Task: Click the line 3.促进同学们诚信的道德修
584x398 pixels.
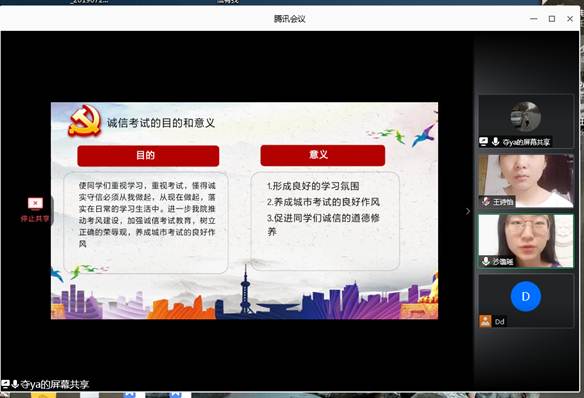Action: point(323,218)
